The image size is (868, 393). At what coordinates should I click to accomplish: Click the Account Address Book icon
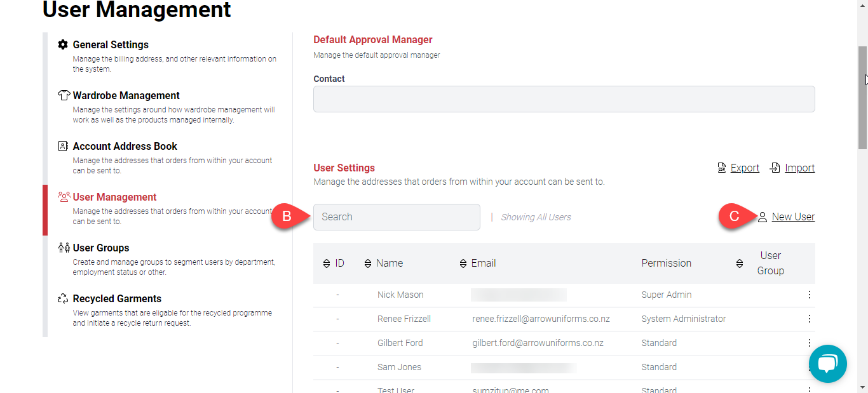click(63, 146)
